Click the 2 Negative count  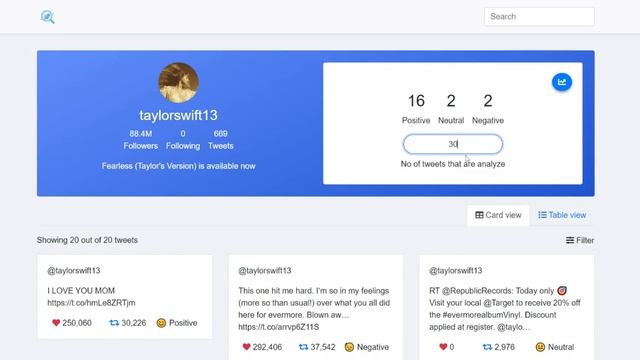(488, 109)
